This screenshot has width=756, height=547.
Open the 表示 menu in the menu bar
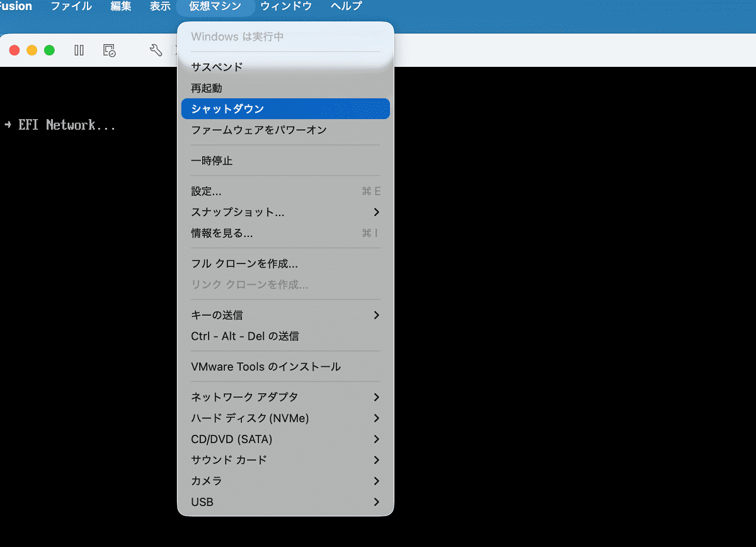point(160,6)
